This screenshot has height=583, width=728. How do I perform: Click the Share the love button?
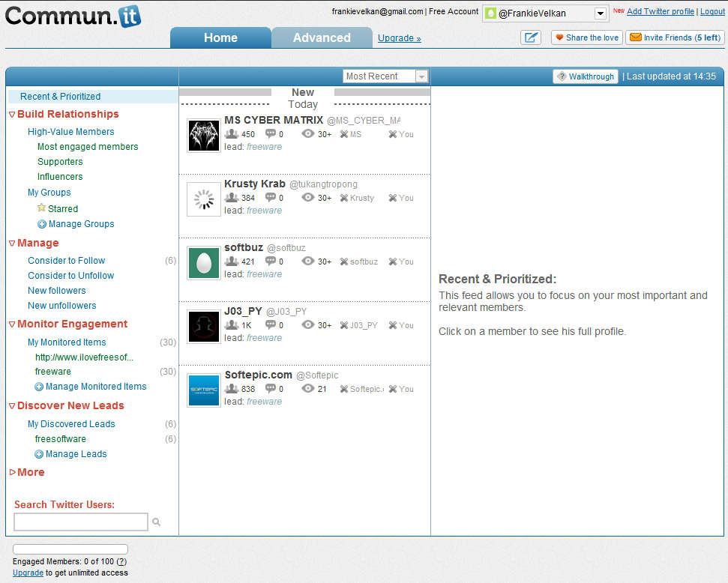[x=587, y=37]
